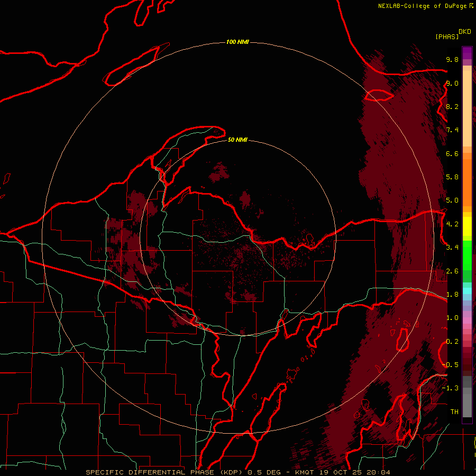Click the 1.8 scale value

[x=452, y=295]
